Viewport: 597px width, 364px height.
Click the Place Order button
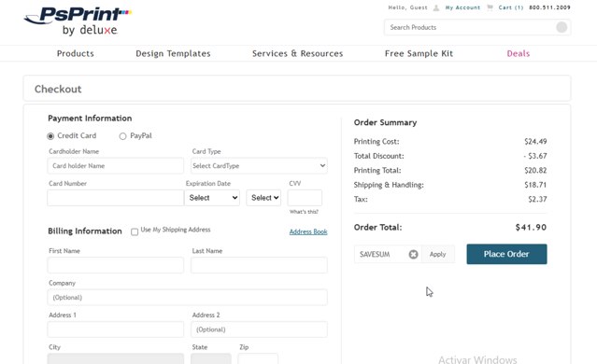[506, 254]
